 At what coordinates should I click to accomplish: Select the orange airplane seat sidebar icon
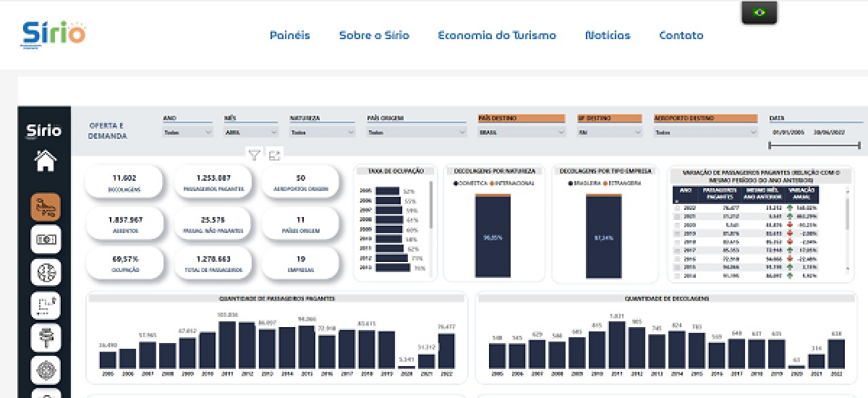(45, 207)
